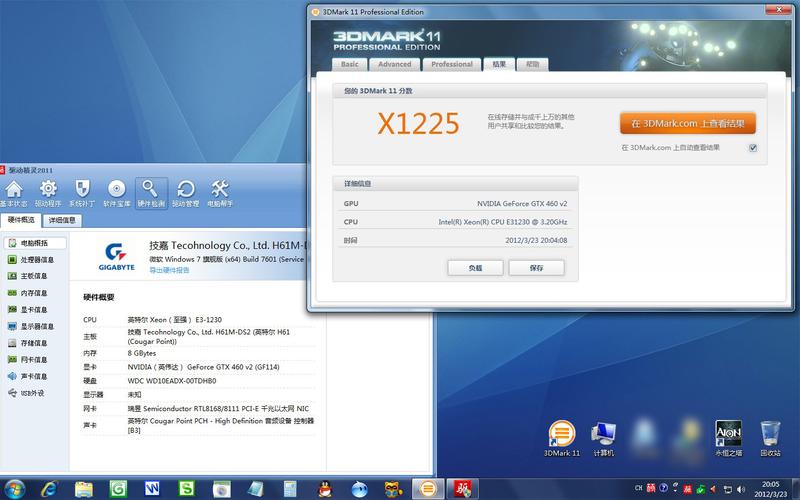Open the AION 永恒之塔 desktop shortcut

pos(729,438)
